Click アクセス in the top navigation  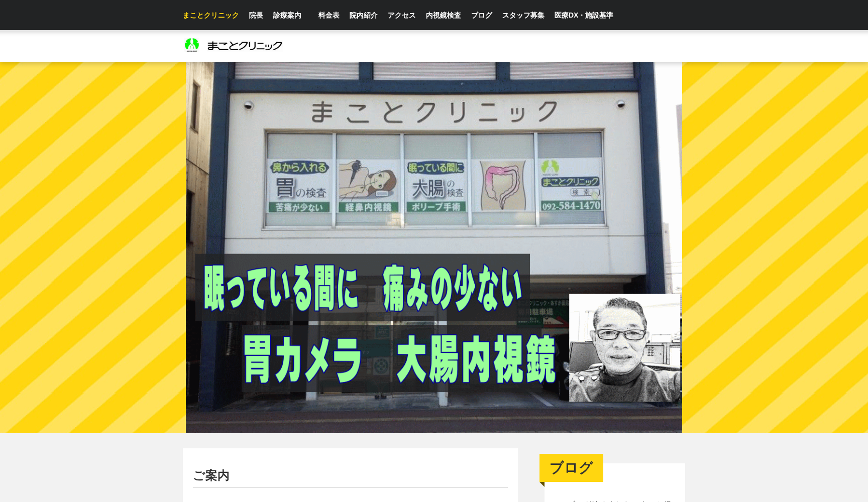click(x=401, y=15)
